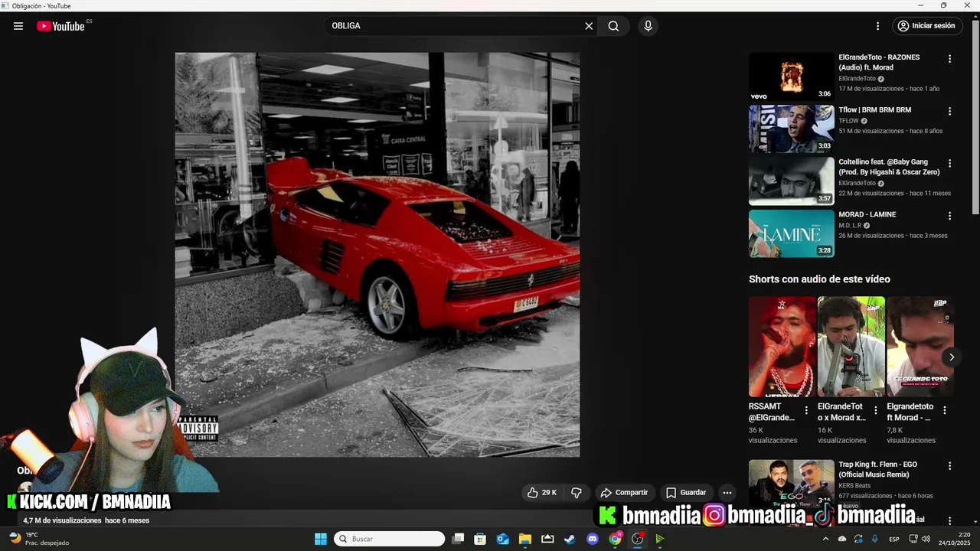Open options for Tflow BRM BRM BRM

949,111
